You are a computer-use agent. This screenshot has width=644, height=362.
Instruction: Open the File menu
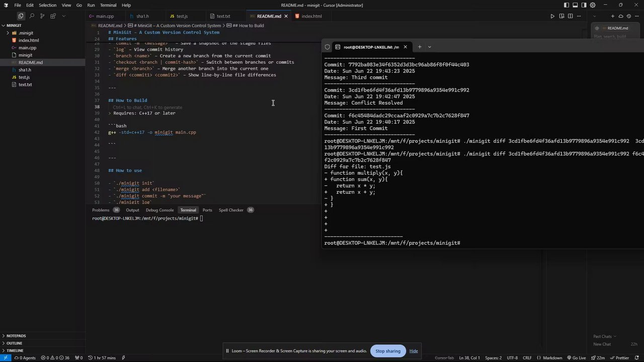click(x=18, y=5)
